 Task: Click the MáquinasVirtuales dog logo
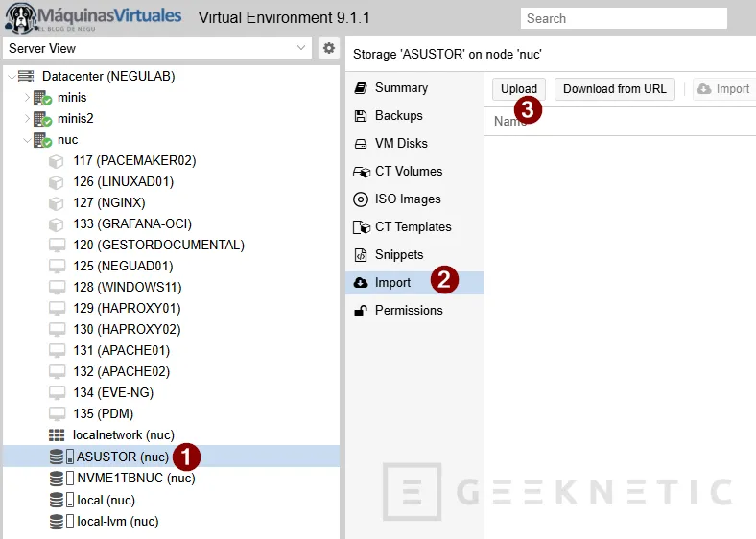[20, 18]
